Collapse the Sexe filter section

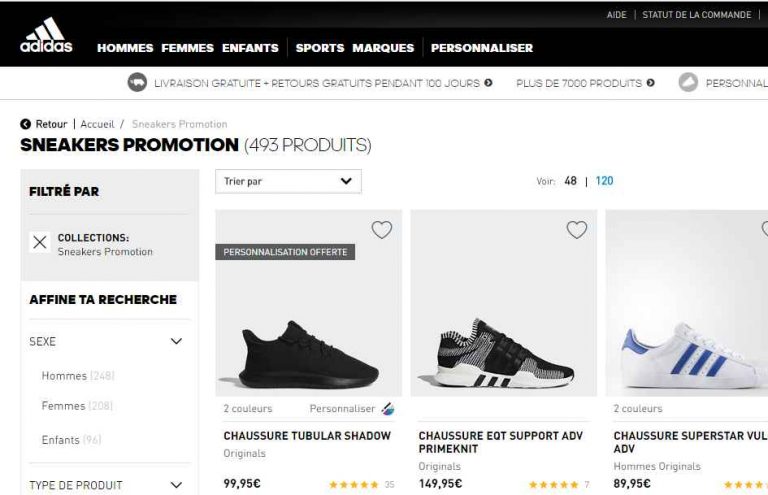pyautogui.click(x=177, y=342)
